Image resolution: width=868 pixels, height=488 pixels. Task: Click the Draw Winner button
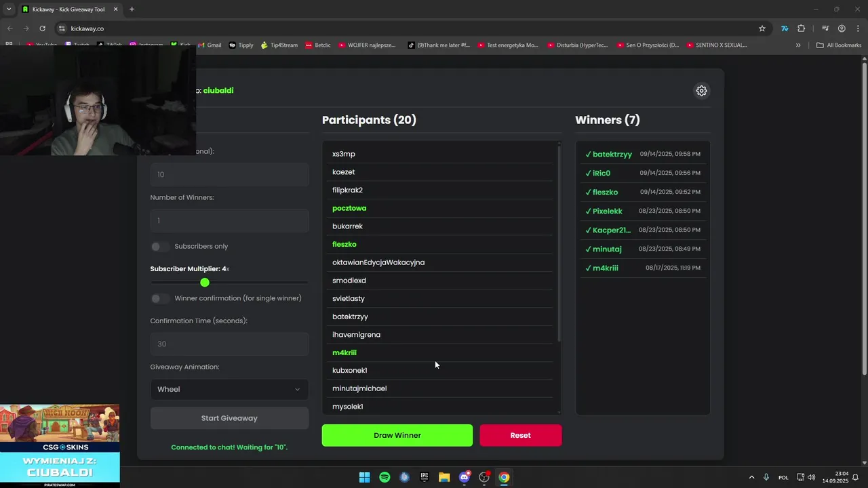[x=397, y=435]
